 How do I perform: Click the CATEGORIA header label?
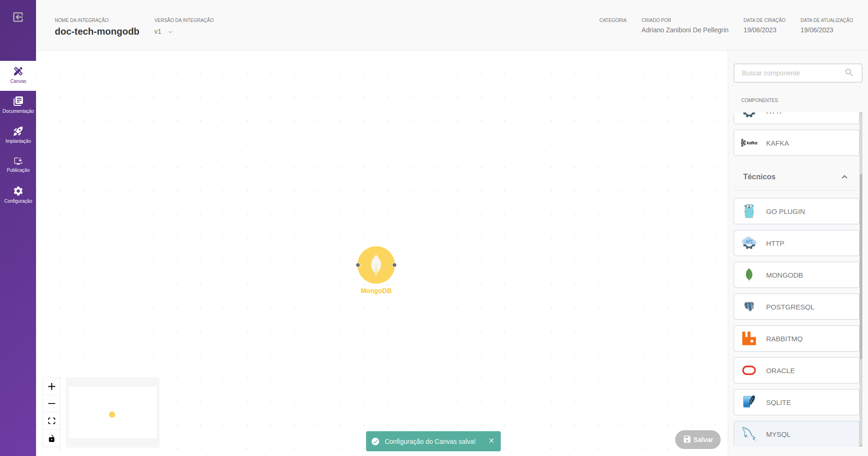613,20
